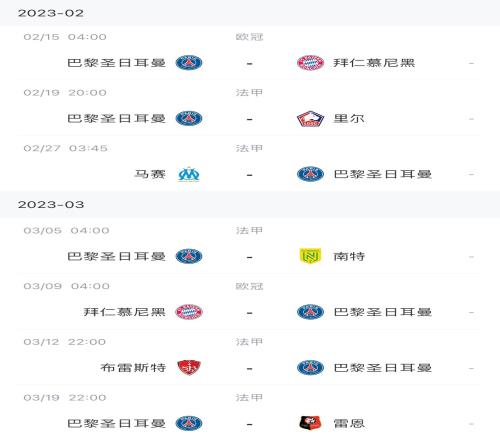This screenshot has height=440, width=500.
Task: Open team 布雷斯特 page
Action: pyautogui.click(x=133, y=368)
